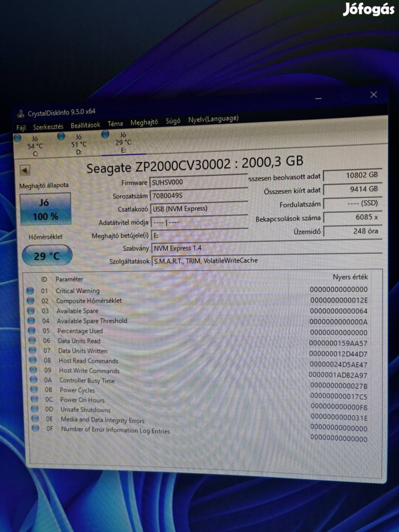
Task: Click the status icon of Data Units Written row
Action: coord(33,350)
